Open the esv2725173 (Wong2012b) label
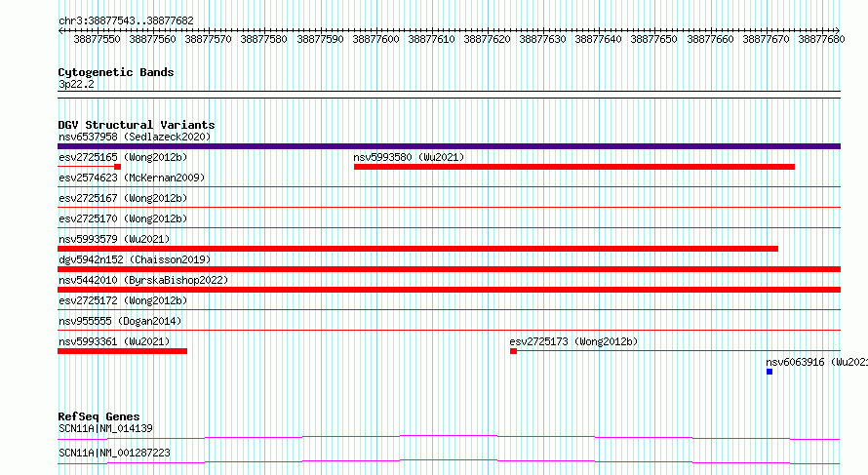868x475 pixels. (x=573, y=341)
